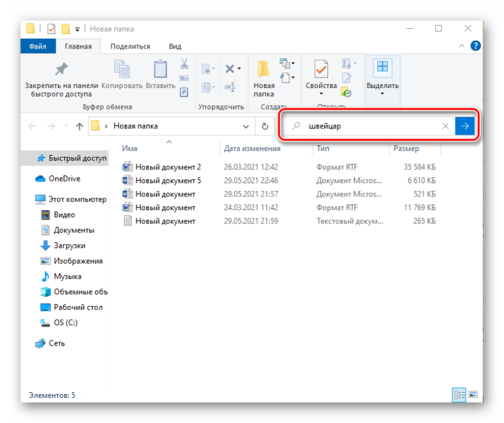Select the file Новый документ 5
The image size is (504, 423).
pyautogui.click(x=167, y=181)
